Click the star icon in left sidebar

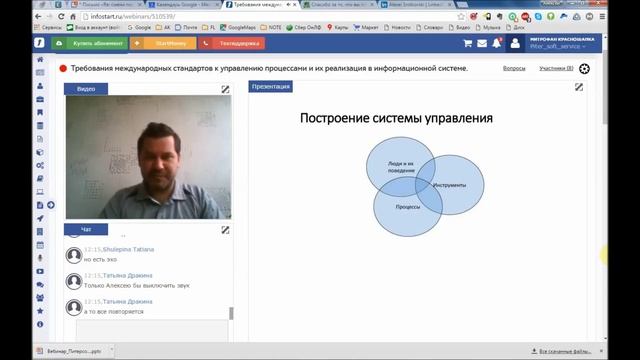tap(40, 311)
